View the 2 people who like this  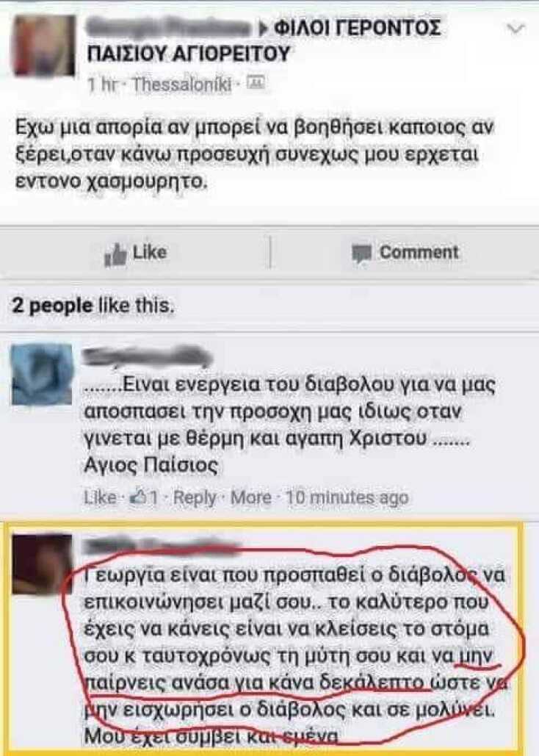coord(93,305)
